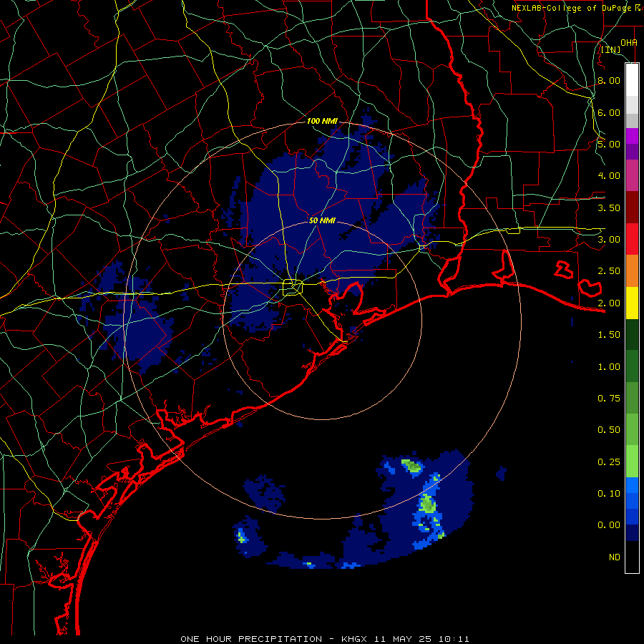Click the dark red swatch beside 3.50

[632, 208]
